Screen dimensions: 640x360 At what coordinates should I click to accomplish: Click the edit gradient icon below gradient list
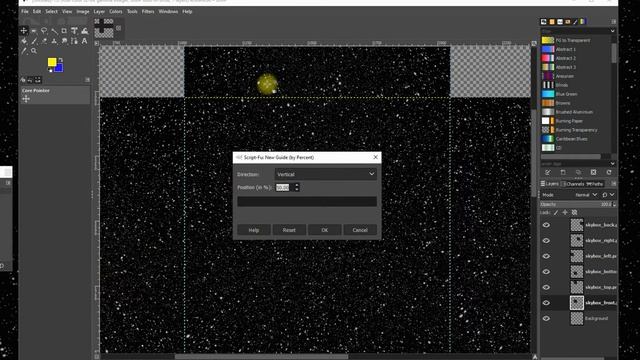[x=548, y=172]
